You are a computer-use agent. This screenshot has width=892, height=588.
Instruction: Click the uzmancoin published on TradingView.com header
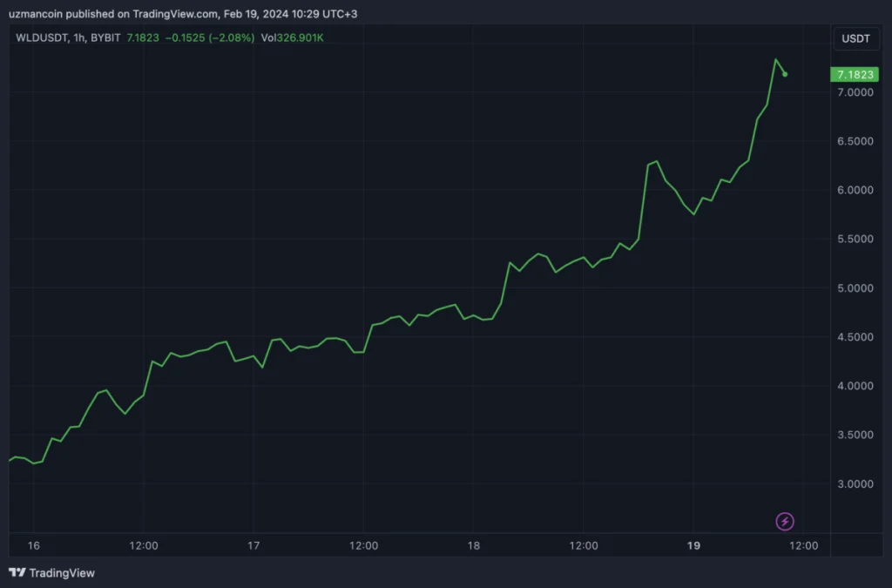pyautogui.click(x=183, y=14)
